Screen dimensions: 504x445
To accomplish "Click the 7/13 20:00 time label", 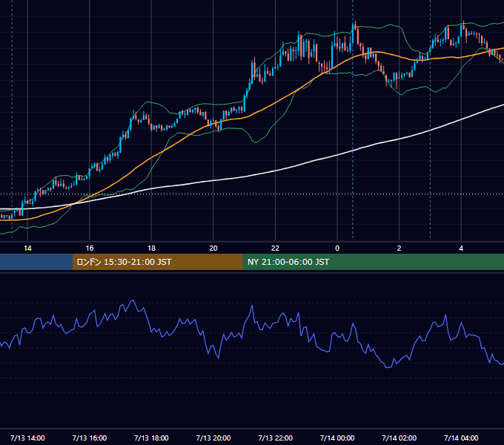I will pos(213,438).
